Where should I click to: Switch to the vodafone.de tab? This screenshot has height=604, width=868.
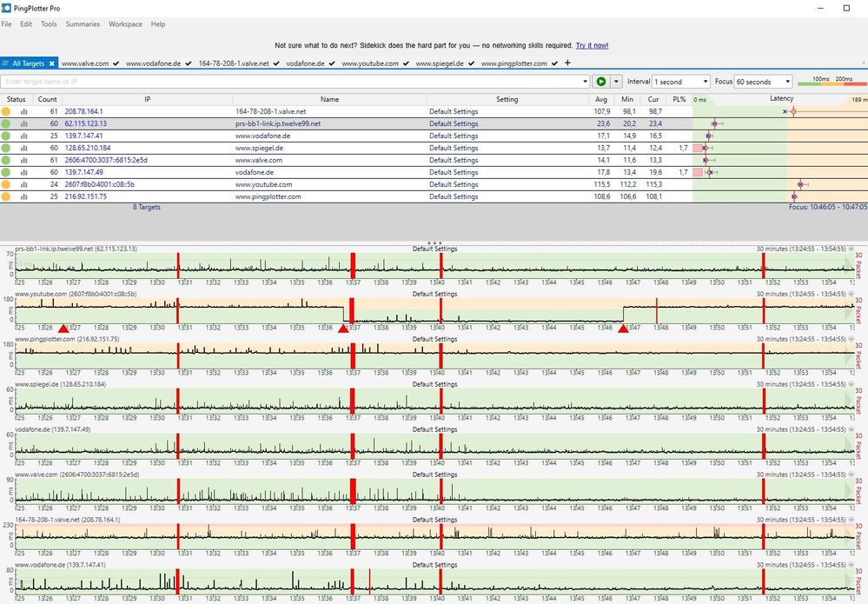coord(305,63)
